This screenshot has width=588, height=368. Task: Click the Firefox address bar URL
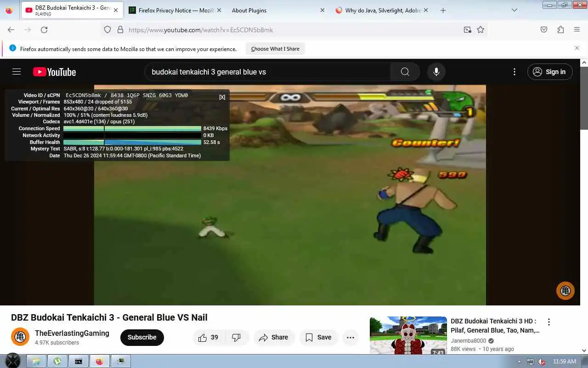pos(201,30)
